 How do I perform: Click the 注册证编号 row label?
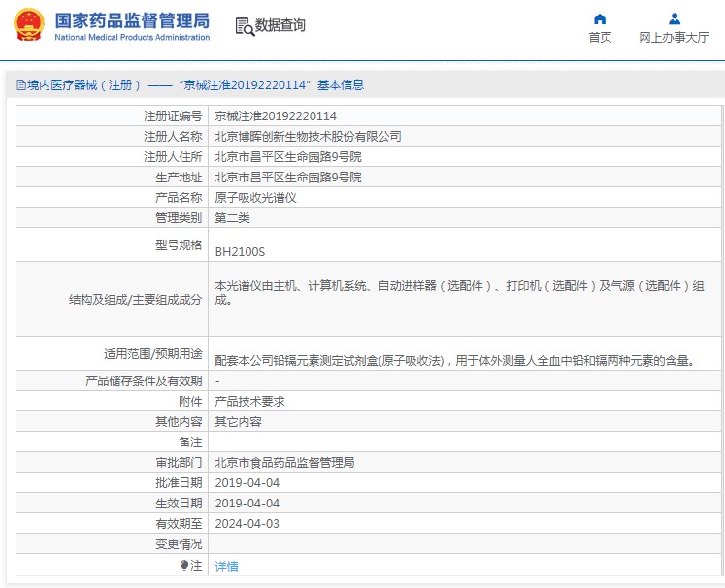(173, 116)
